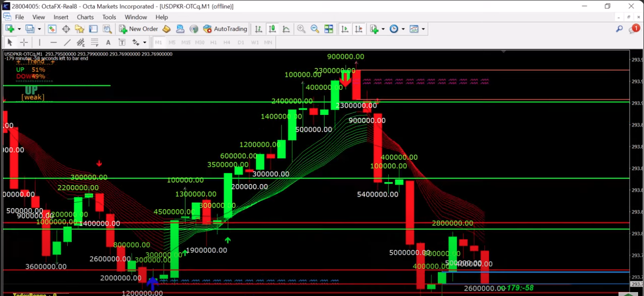Switch to line chart mode
The image size is (644, 296).
click(x=286, y=29)
